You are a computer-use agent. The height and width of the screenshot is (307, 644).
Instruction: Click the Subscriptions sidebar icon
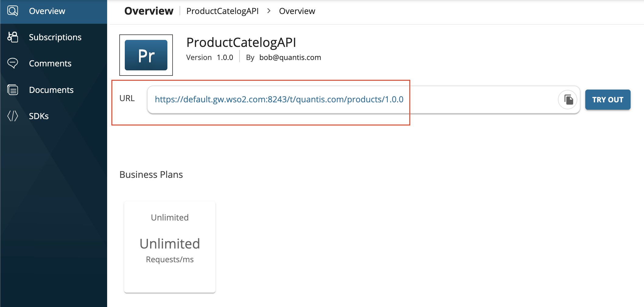(x=13, y=37)
